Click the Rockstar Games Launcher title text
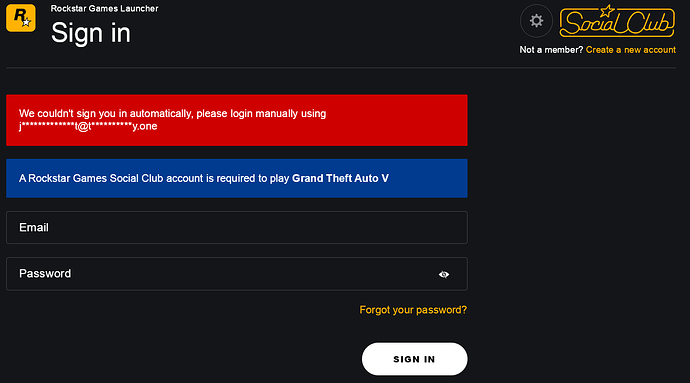The height and width of the screenshot is (383, 690). (x=104, y=8)
